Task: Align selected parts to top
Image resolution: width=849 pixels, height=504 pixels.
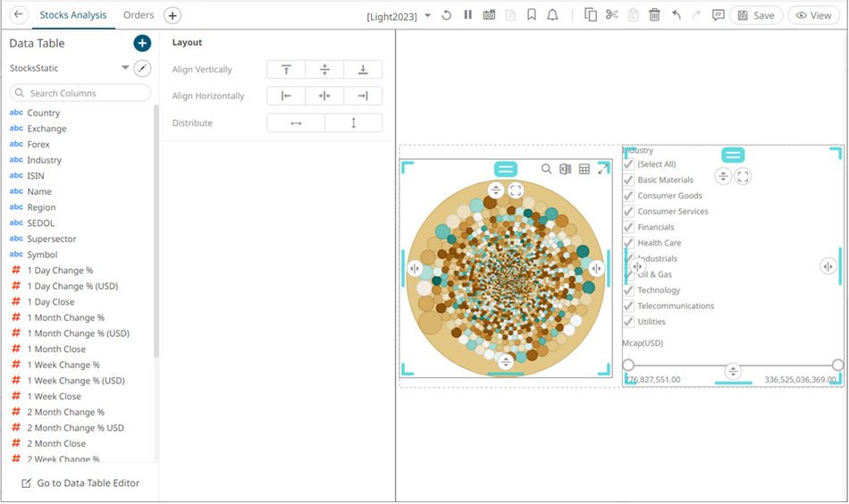Action: coord(286,70)
